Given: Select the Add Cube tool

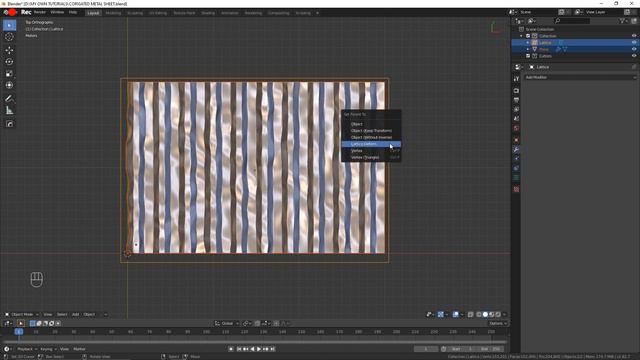Looking at the screenshot, I should 9,124.
